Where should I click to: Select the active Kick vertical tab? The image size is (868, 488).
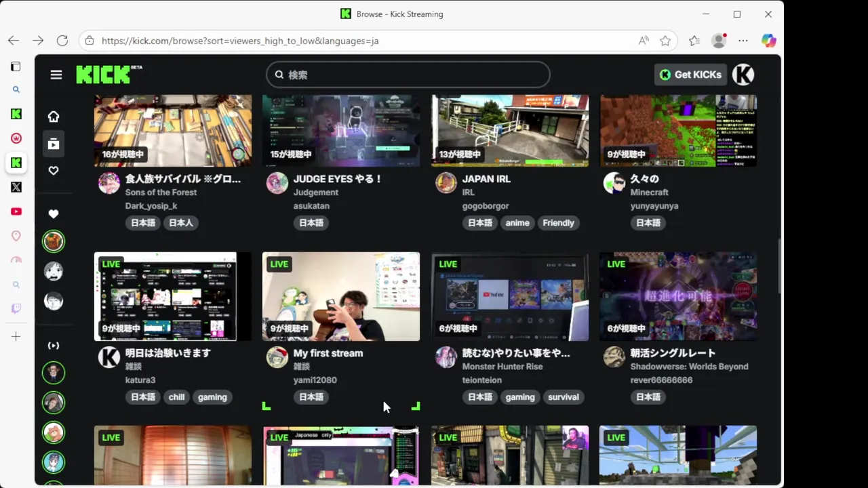point(16,163)
